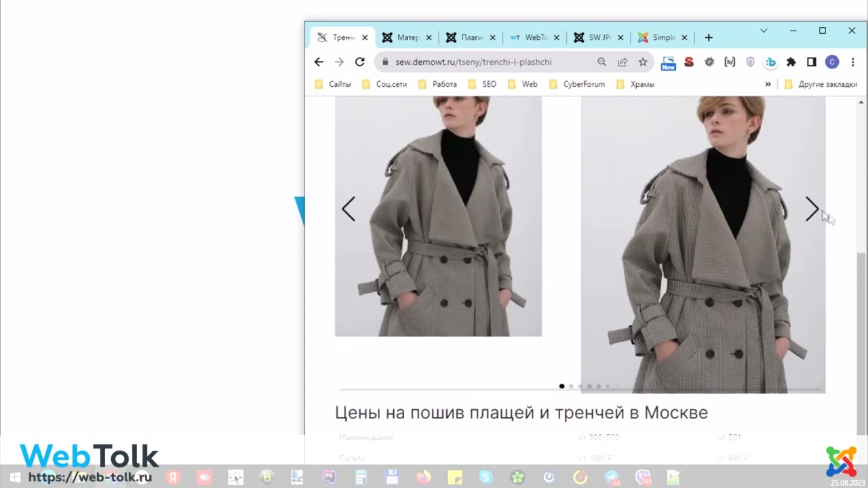This screenshot has height=488, width=868.
Task: Click heading 'Цены на пошив плащей и тренчей в Москве'
Action: coord(521,412)
